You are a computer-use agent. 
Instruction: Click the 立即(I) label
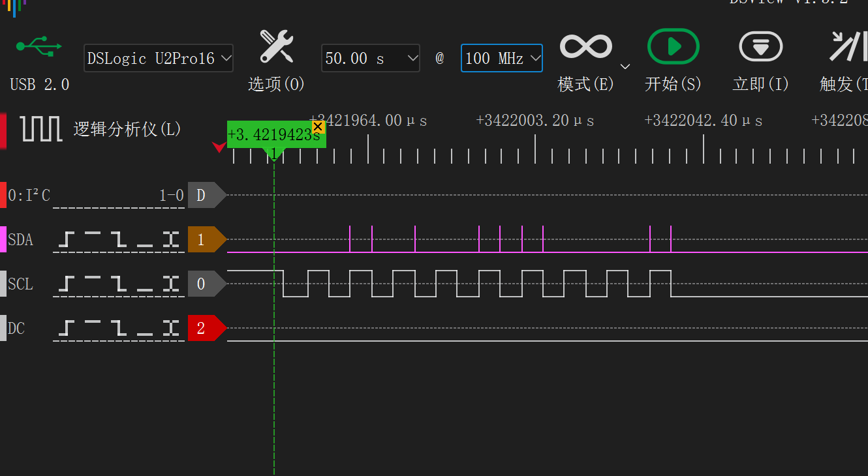(761, 84)
